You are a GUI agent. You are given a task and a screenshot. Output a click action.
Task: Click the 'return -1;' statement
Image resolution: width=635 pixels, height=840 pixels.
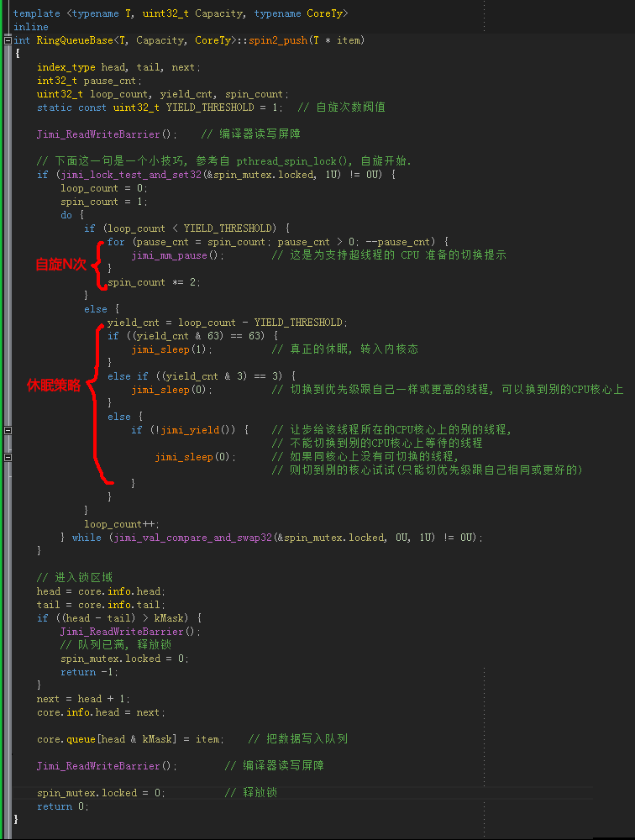[90, 672]
